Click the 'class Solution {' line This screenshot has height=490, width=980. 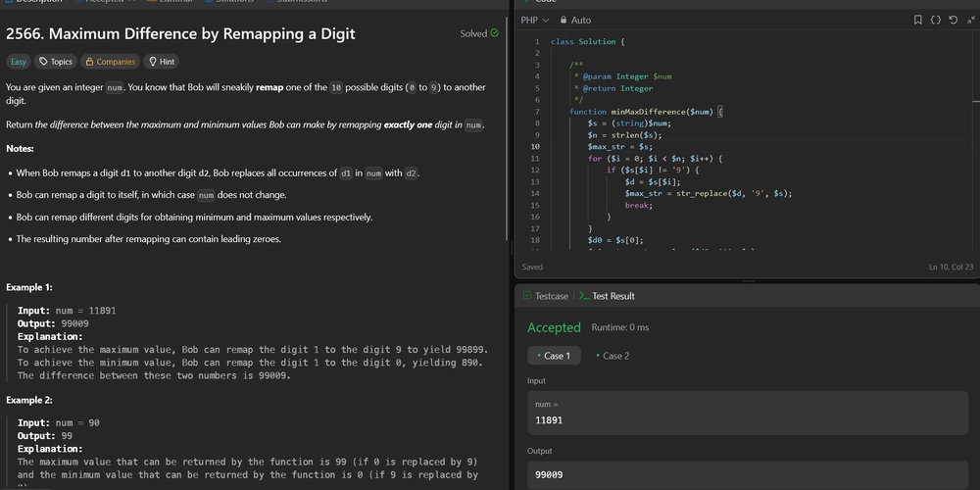[x=587, y=41]
